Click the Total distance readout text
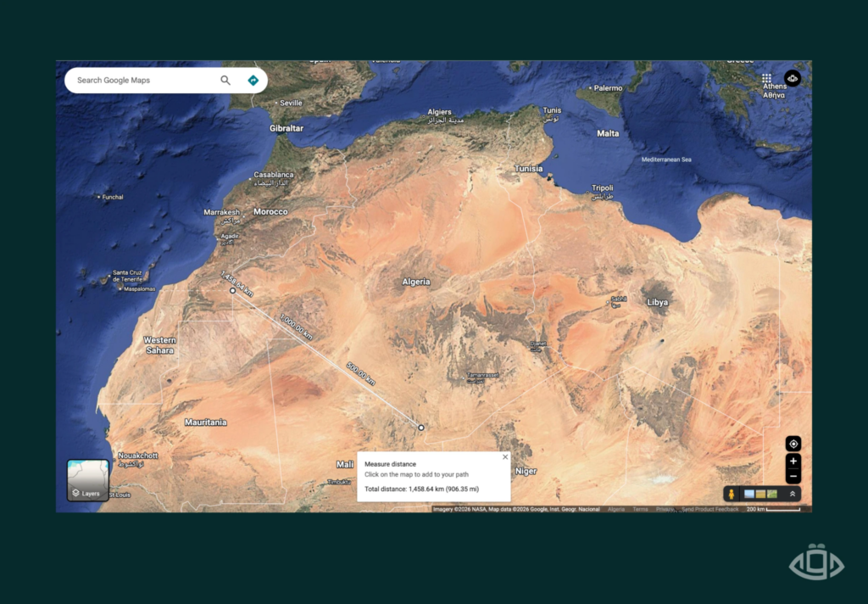The image size is (868, 604). tap(421, 489)
